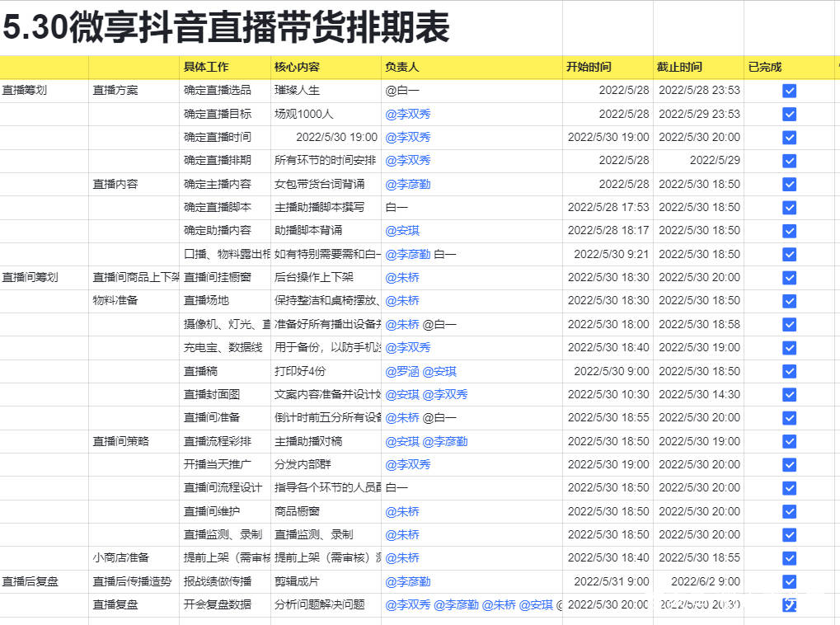
Task: Select the 直播后传播造势 cell
Action: [x=134, y=581]
